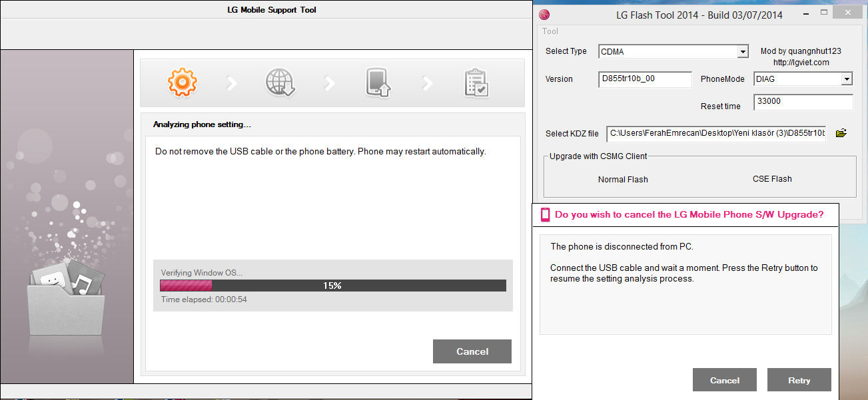
Task: Click the 'Select KDZ file' label
Action: coord(572,134)
